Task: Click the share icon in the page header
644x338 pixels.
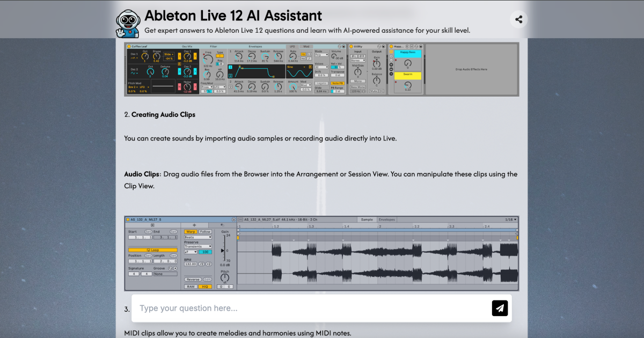Action: point(518,20)
